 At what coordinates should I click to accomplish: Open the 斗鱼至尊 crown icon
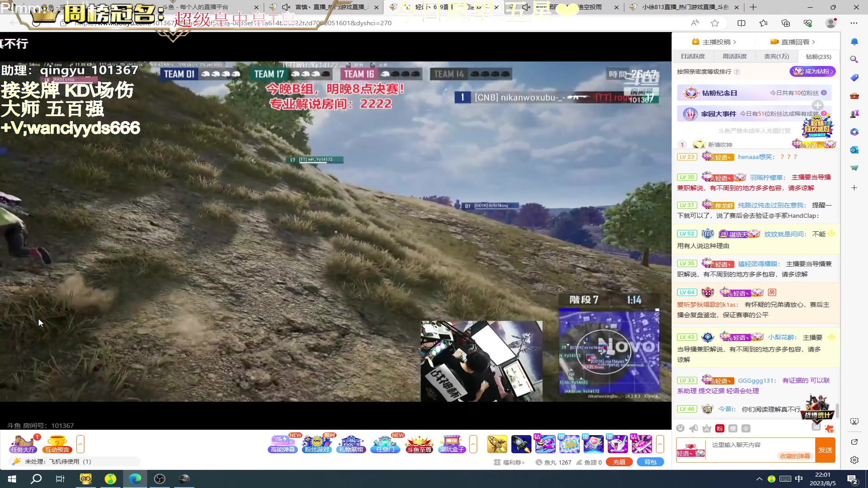419,444
